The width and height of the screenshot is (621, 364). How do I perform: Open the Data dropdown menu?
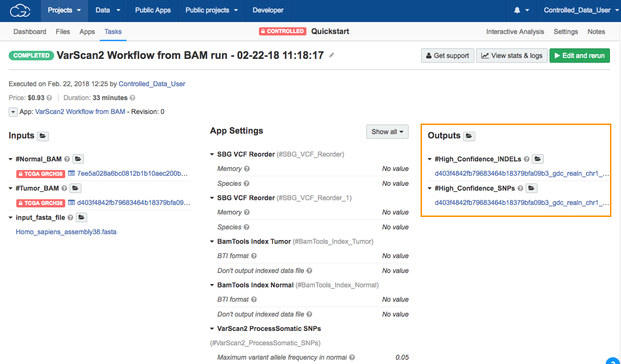108,10
